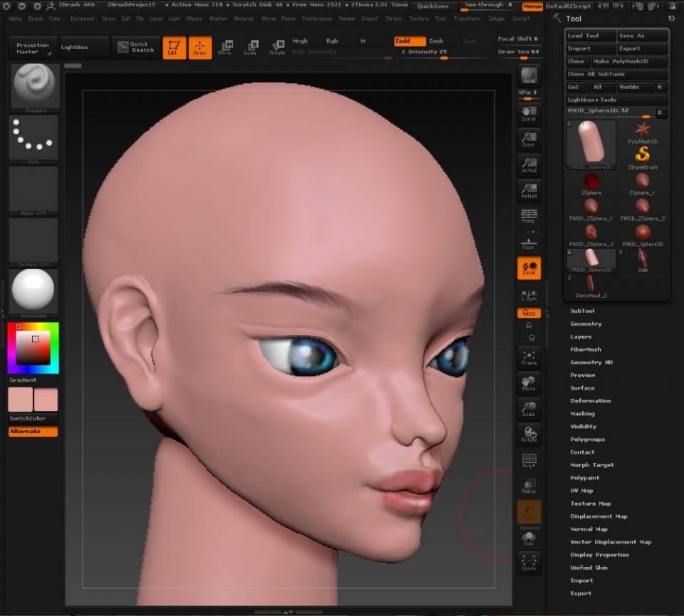This screenshot has width=684, height=616.
Task: Click the Frame mesh icon
Action: pyautogui.click(x=529, y=357)
